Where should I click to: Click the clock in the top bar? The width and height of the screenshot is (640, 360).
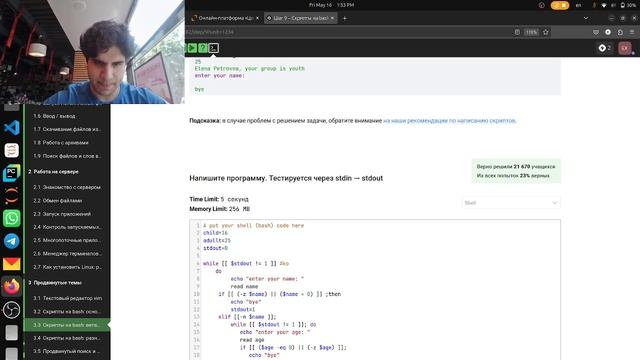coord(331,5)
